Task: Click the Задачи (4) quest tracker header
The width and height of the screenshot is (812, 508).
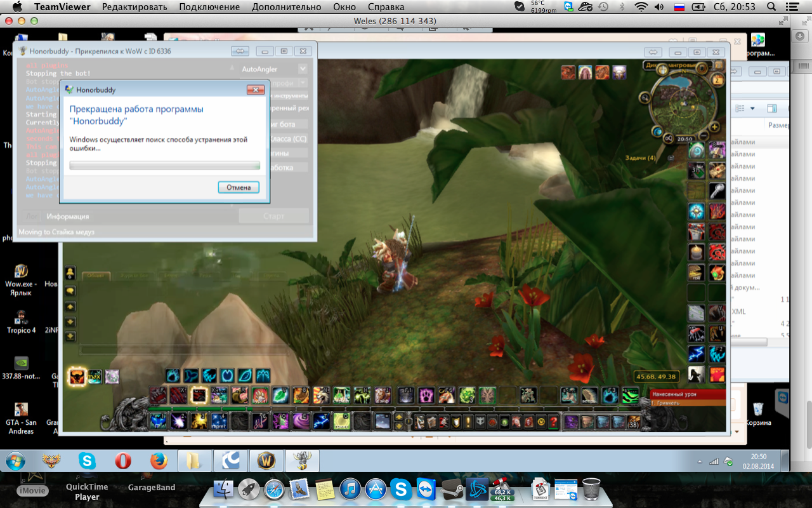Action: (x=641, y=157)
